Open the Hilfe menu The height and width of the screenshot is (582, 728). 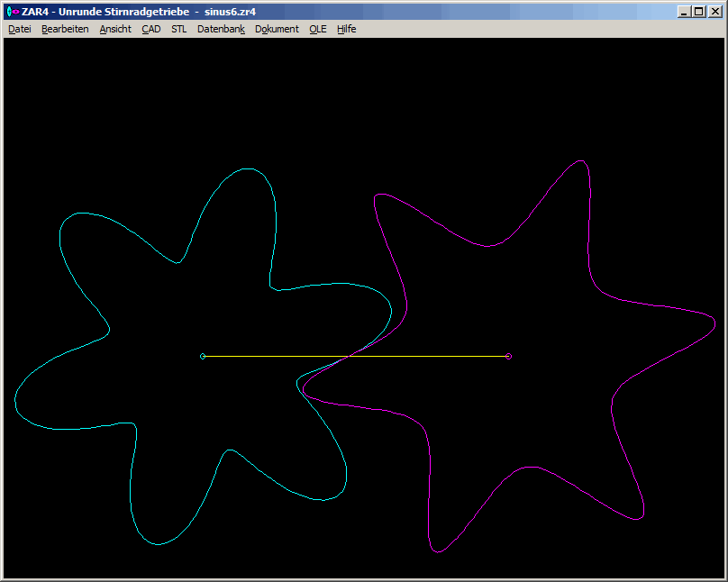(x=347, y=29)
